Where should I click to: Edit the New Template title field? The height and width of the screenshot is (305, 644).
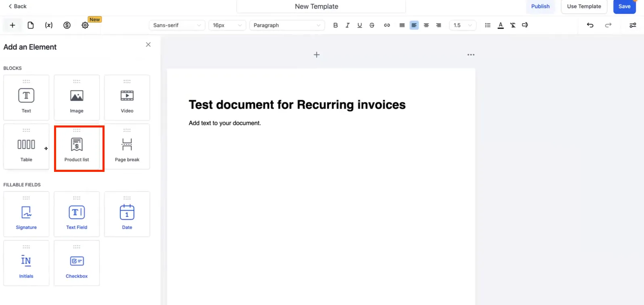point(321,6)
